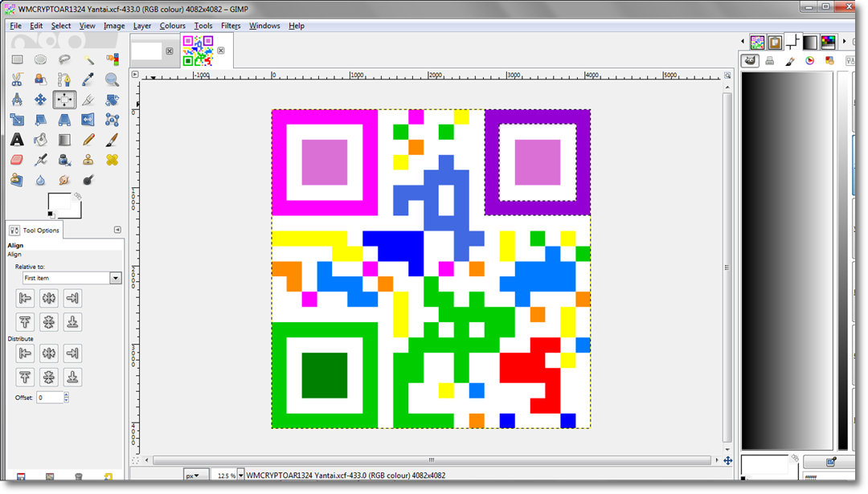Open the image menu triangle at ruler corner
The image size is (868, 494).
[134, 74]
